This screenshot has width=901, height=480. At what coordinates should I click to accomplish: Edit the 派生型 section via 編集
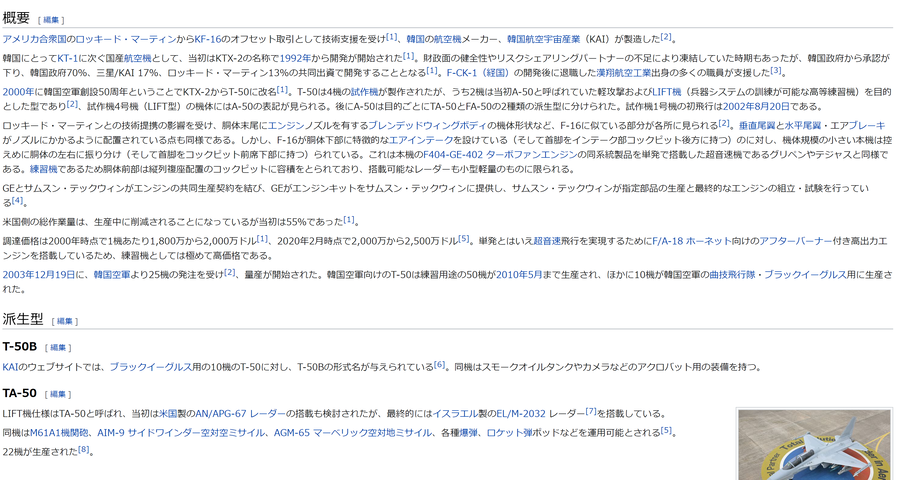click(64, 321)
